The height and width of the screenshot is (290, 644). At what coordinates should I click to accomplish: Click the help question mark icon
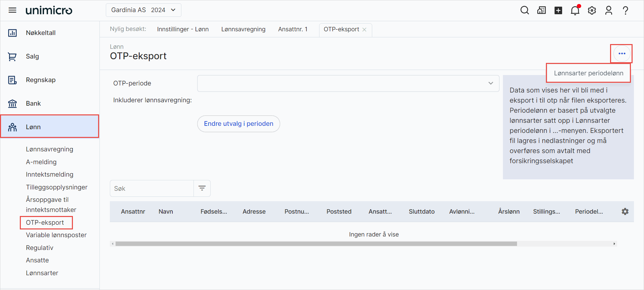click(625, 10)
